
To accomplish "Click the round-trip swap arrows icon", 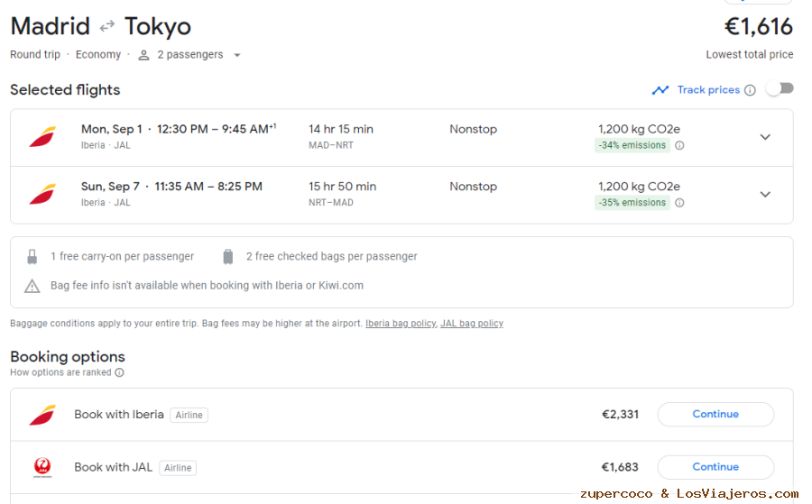I will (107, 26).
